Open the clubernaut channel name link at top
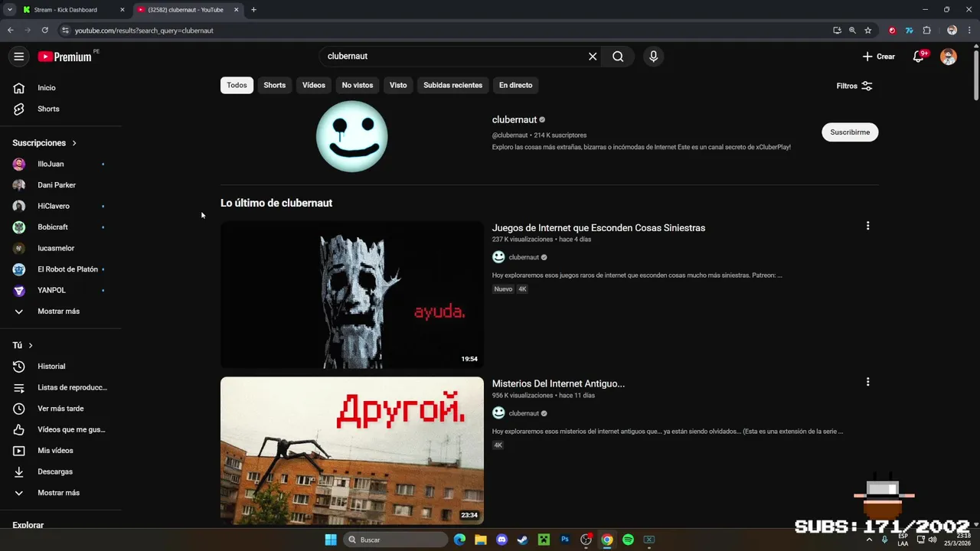This screenshot has height=551, width=980. (x=514, y=120)
